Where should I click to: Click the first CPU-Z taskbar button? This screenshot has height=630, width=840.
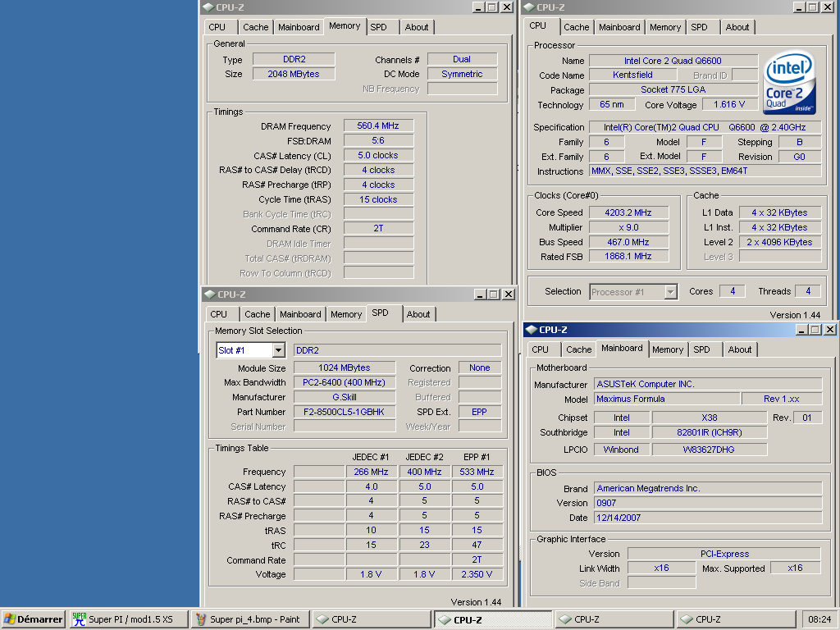click(371, 619)
